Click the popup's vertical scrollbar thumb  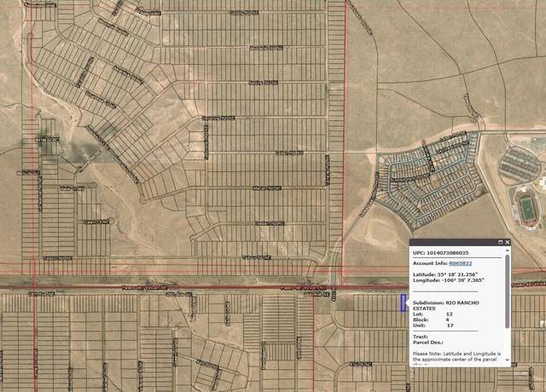508,291
